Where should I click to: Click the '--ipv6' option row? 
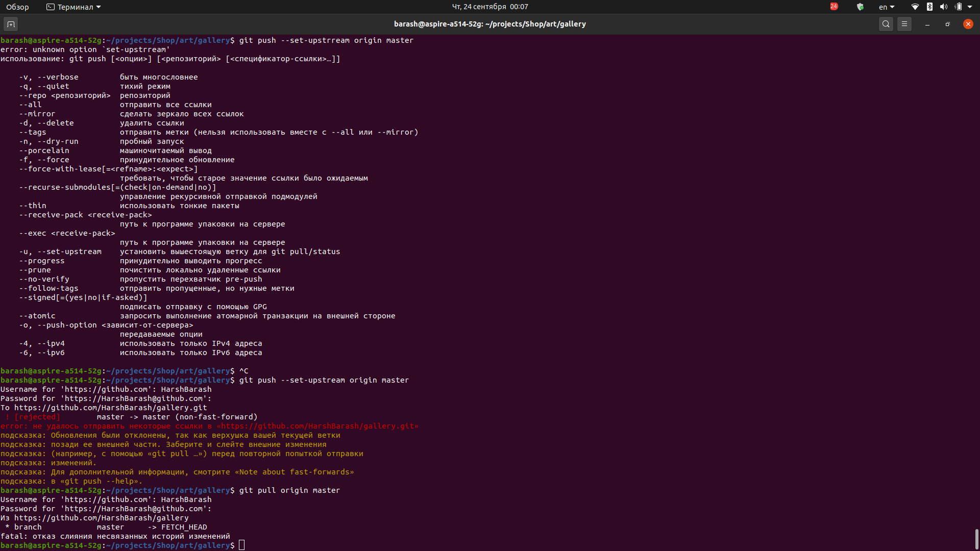tap(140, 353)
